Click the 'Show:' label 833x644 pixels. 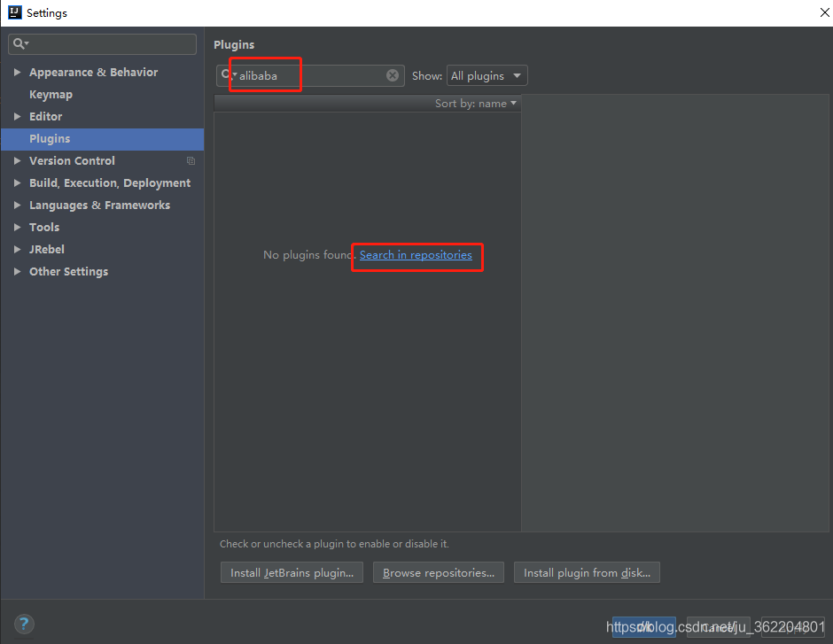pos(426,76)
